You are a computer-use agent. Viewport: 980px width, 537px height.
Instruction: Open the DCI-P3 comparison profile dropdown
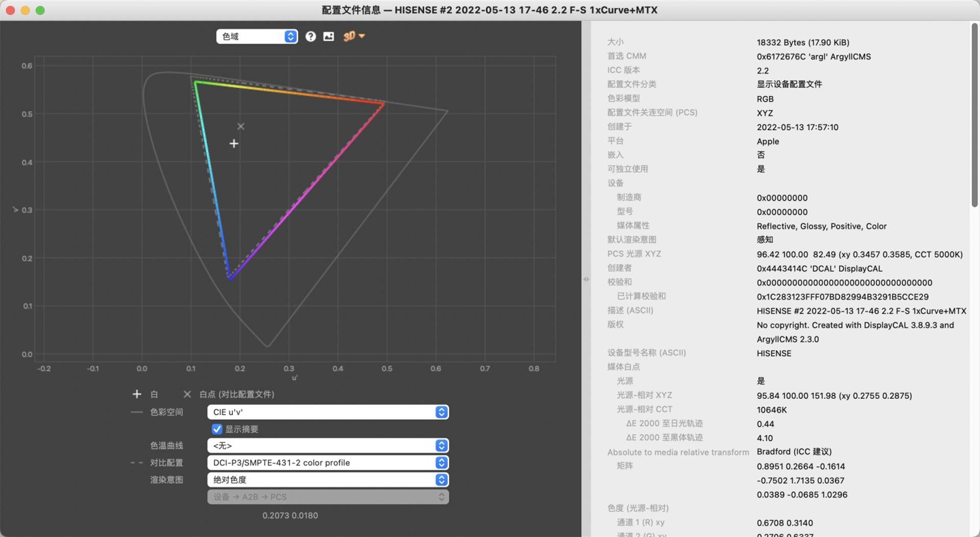click(x=327, y=463)
